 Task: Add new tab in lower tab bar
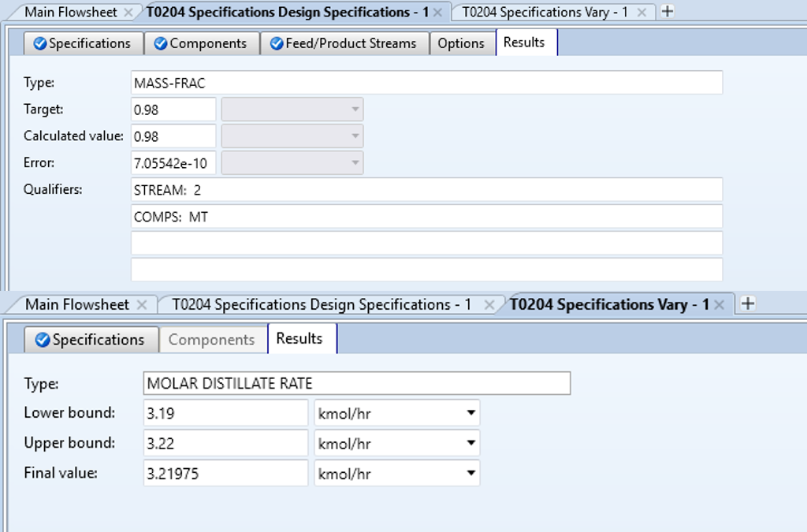(x=748, y=304)
